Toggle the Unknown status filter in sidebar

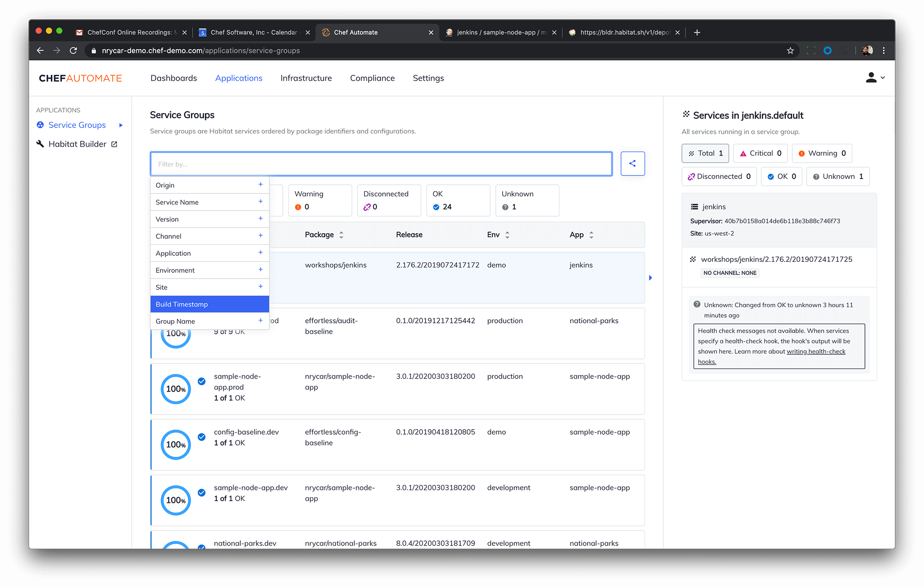point(838,176)
